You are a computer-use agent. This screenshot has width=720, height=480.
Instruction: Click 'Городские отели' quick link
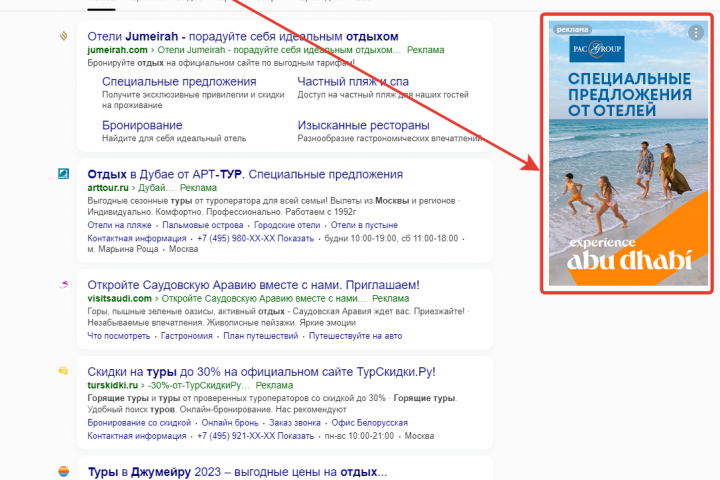click(x=287, y=225)
